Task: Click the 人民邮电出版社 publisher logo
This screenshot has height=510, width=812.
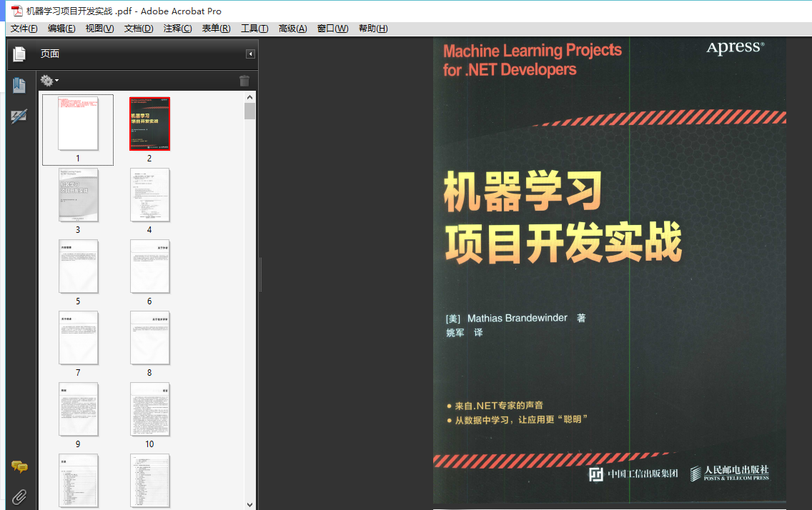Action: point(730,473)
